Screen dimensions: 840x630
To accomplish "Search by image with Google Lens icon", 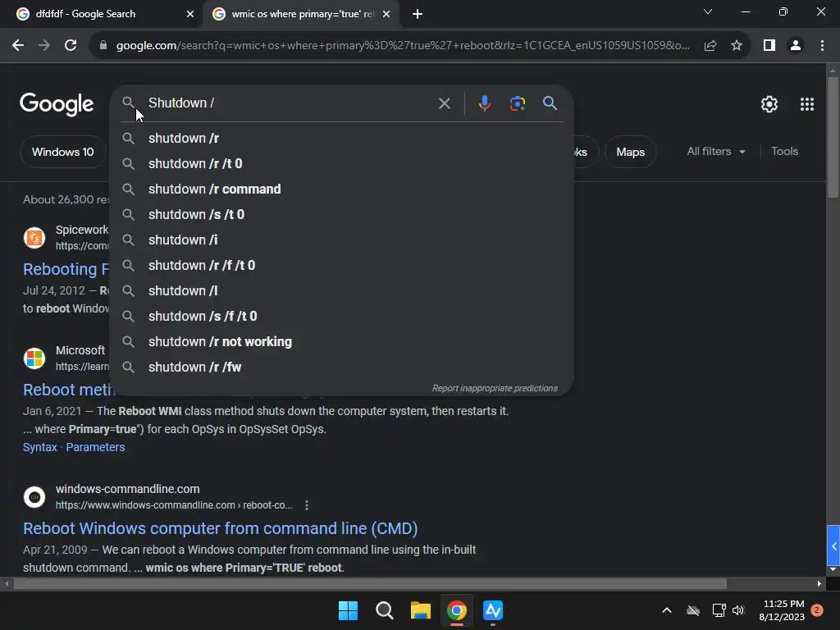I will coord(517,103).
